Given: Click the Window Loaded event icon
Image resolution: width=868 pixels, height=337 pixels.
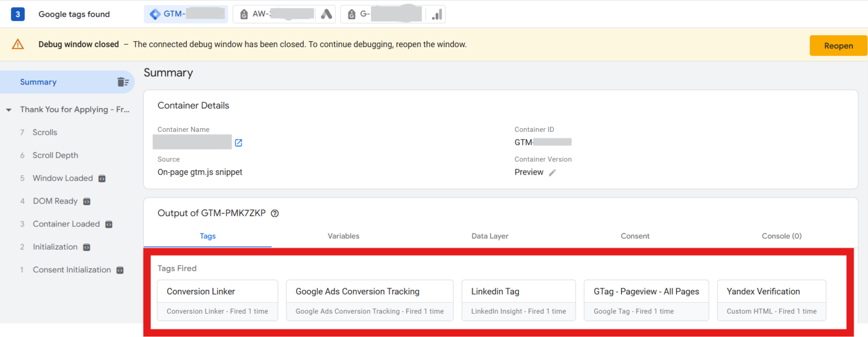Looking at the screenshot, I should 102,179.
